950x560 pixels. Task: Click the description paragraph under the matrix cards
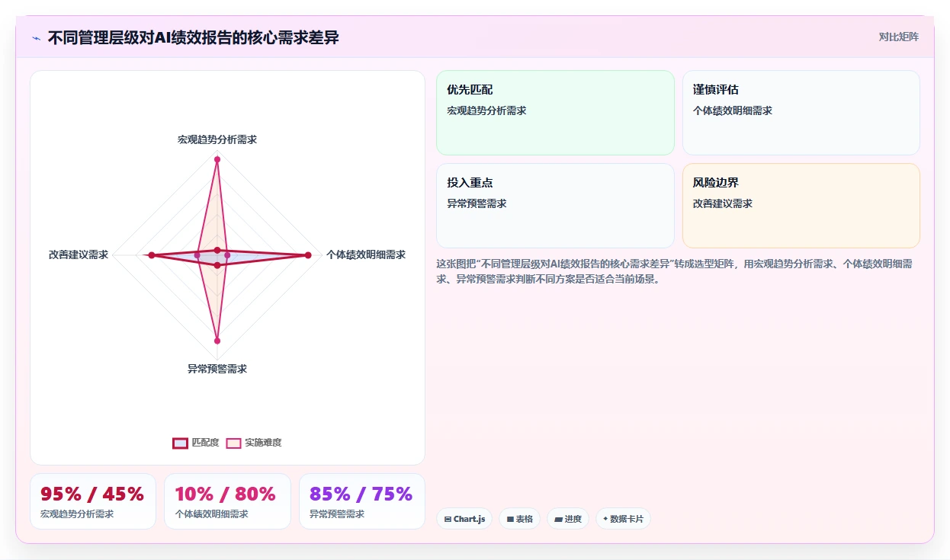pos(676,271)
